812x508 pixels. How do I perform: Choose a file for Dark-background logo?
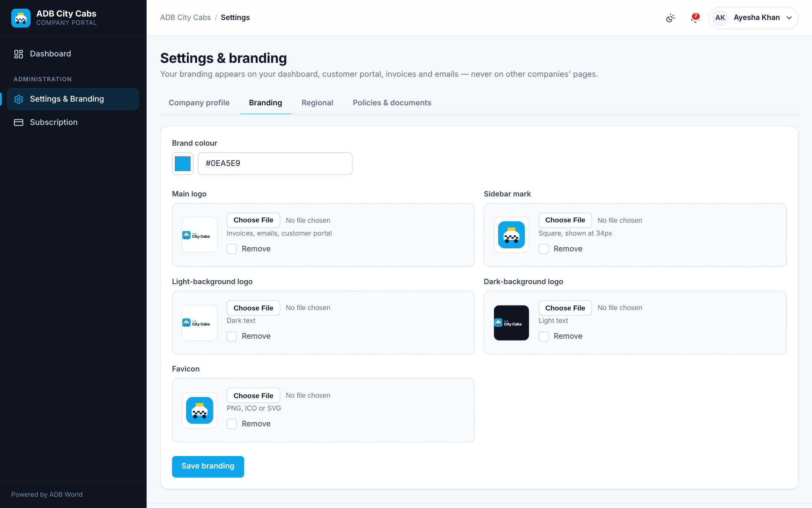(565, 308)
